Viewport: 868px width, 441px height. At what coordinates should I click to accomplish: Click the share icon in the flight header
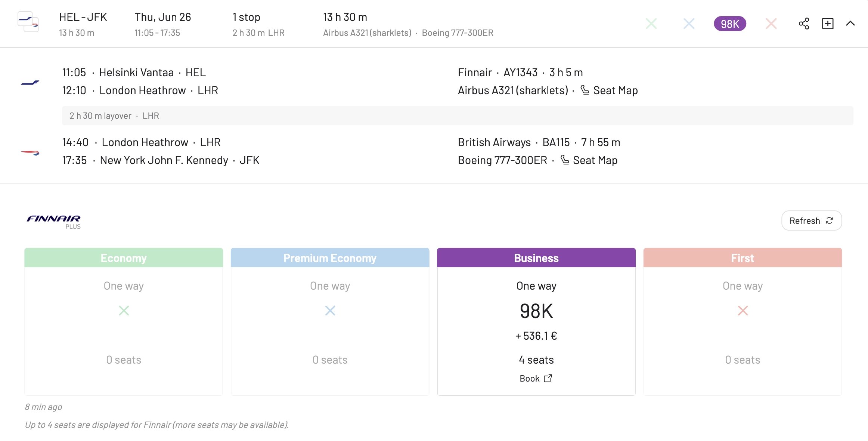[x=804, y=24]
